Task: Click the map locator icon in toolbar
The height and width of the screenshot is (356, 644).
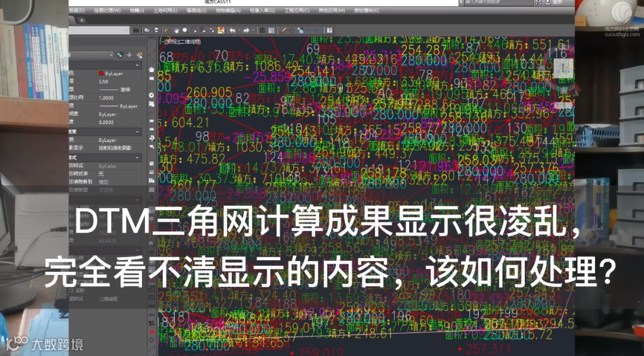Action: pyautogui.click(x=221, y=30)
